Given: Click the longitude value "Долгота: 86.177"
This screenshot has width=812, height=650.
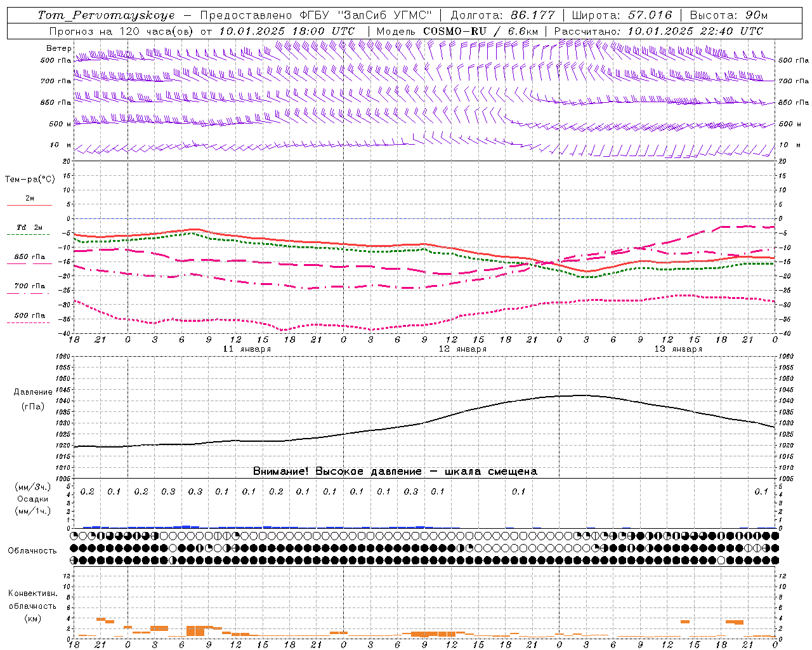Looking at the screenshot, I should pyautogui.click(x=502, y=15).
